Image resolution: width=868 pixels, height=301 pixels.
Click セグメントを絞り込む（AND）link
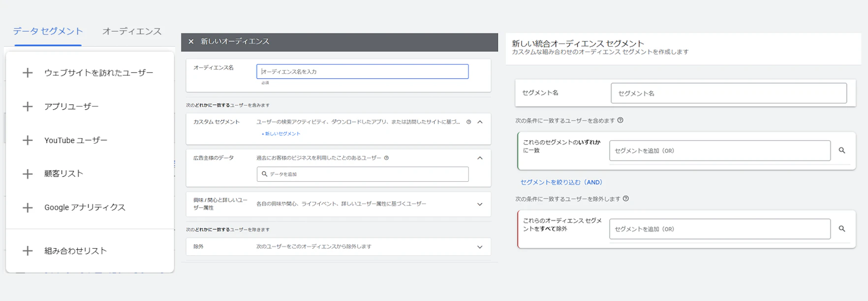(x=561, y=182)
